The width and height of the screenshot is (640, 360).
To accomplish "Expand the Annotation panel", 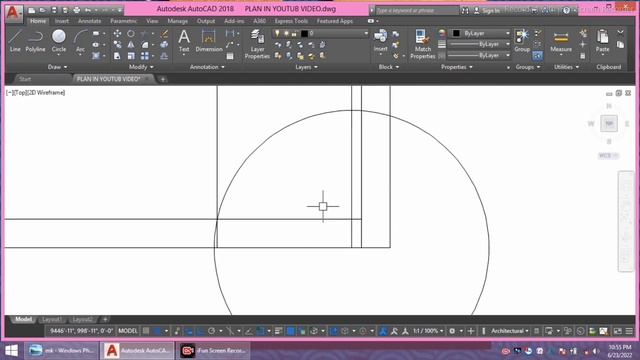I will pyautogui.click(x=207, y=67).
